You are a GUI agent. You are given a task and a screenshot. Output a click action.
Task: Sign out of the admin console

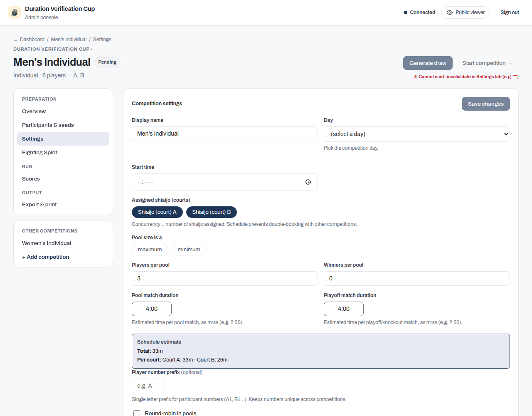click(510, 12)
